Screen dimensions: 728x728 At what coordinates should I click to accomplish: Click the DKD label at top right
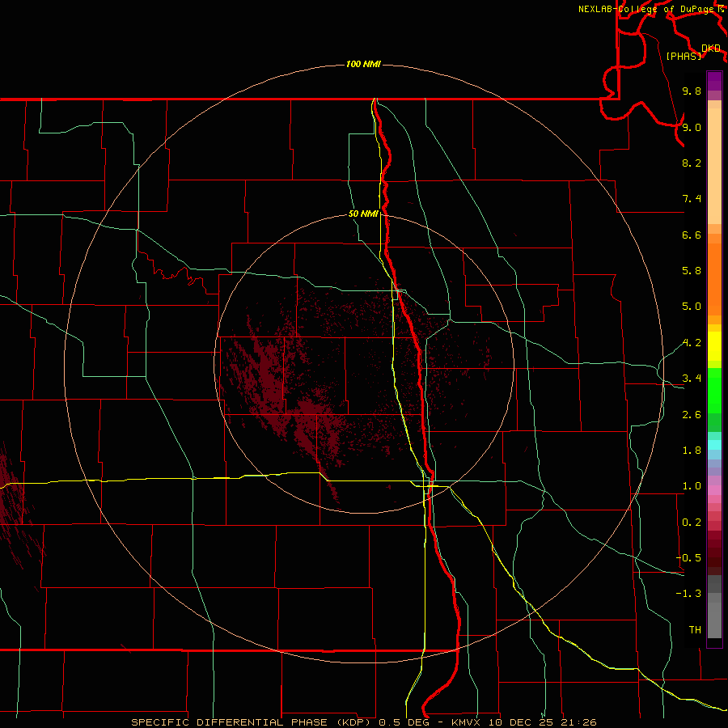[x=711, y=49]
